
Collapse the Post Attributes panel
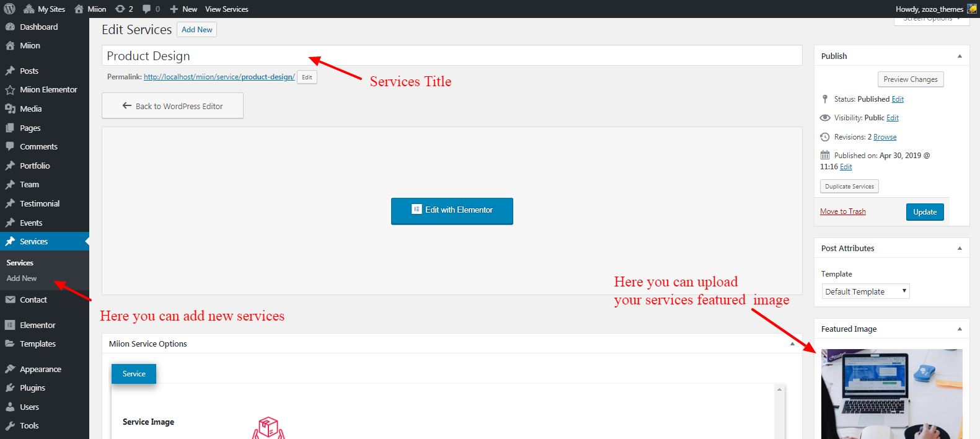(960, 248)
